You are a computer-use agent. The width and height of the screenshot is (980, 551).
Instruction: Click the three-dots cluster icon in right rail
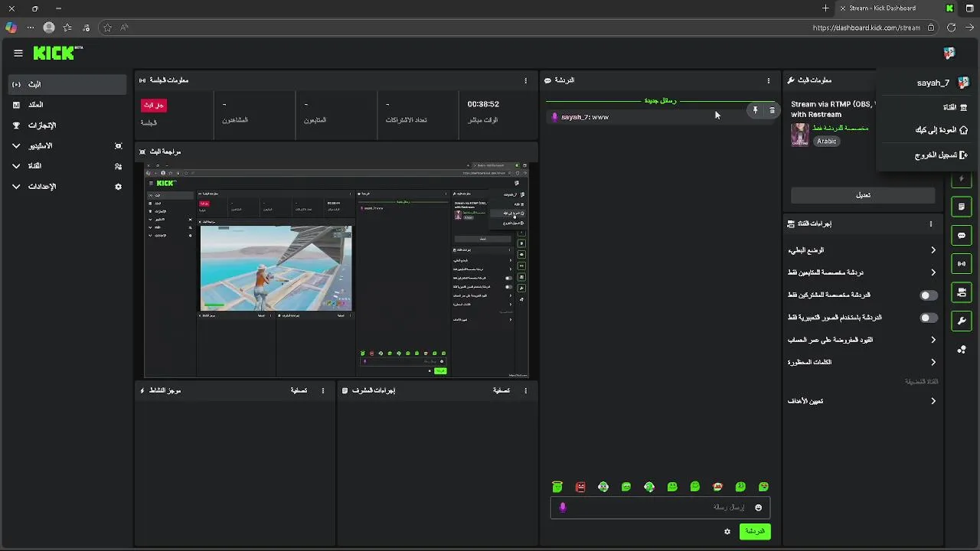[962, 350]
